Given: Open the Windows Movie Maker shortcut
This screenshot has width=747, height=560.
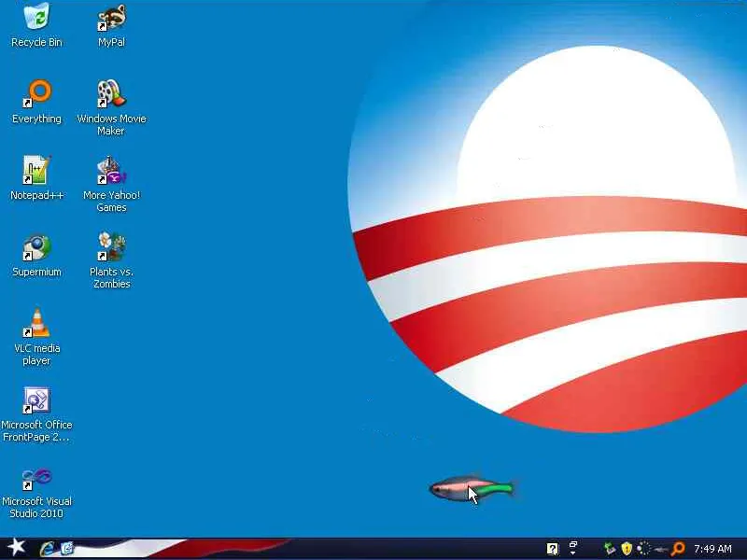Looking at the screenshot, I should (111, 107).
